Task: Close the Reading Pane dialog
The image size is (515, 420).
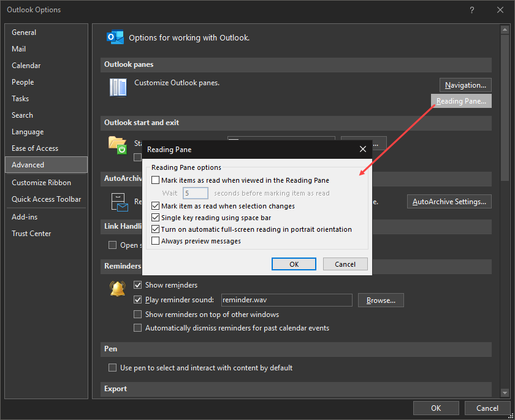Action: [362, 149]
